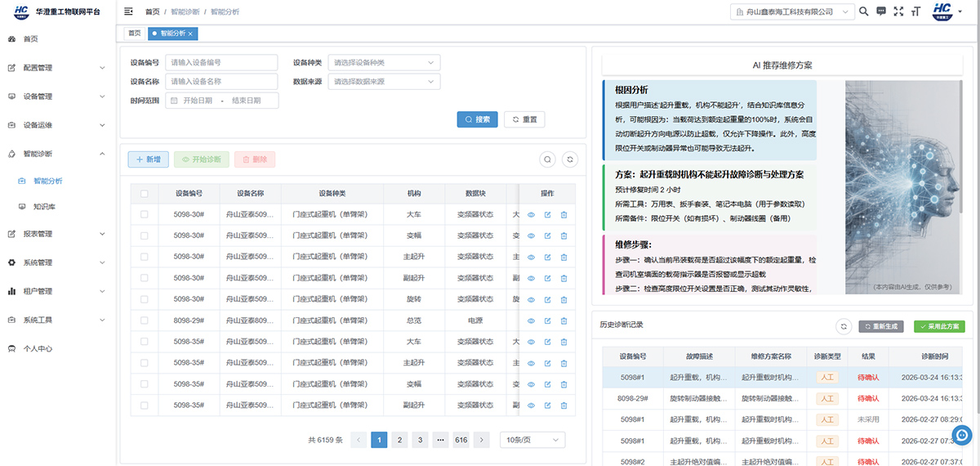Edit the 5098-30# 大车 row
Image resolution: width=980 pixels, height=466 pixels.
click(547, 215)
